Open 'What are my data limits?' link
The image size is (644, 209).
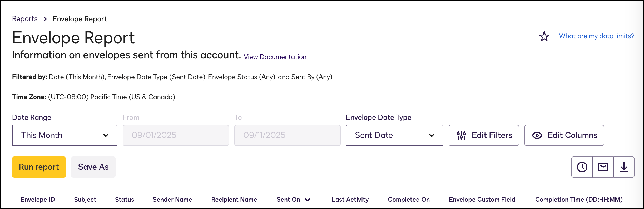point(597,36)
